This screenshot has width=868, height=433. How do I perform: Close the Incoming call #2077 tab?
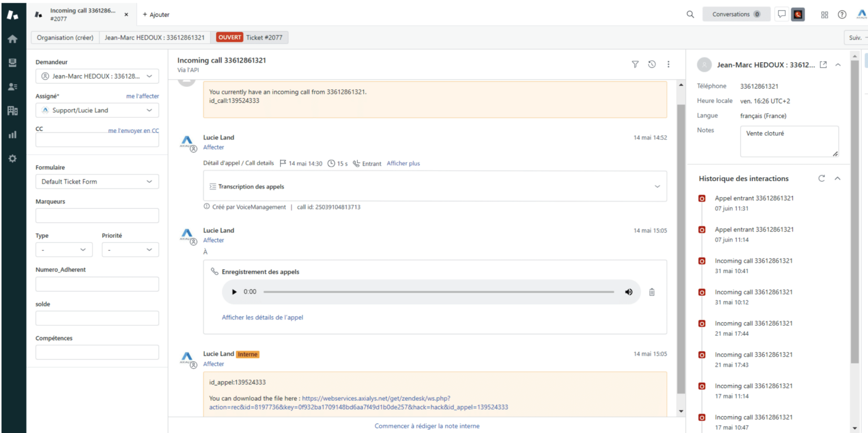click(x=126, y=15)
